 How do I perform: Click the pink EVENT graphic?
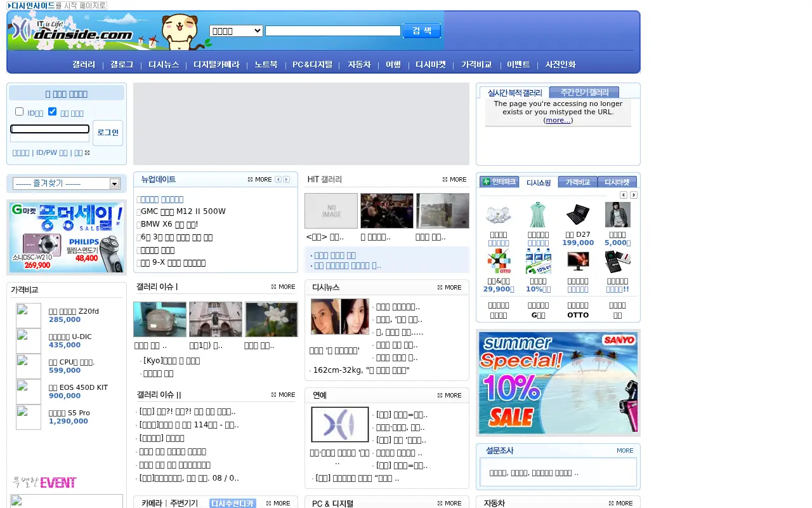44,482
